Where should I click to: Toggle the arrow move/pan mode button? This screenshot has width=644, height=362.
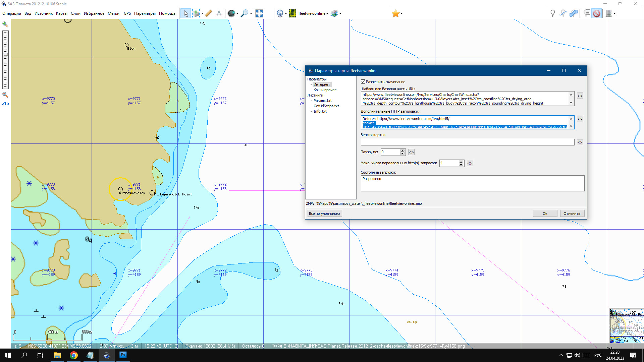coord(185,13)
